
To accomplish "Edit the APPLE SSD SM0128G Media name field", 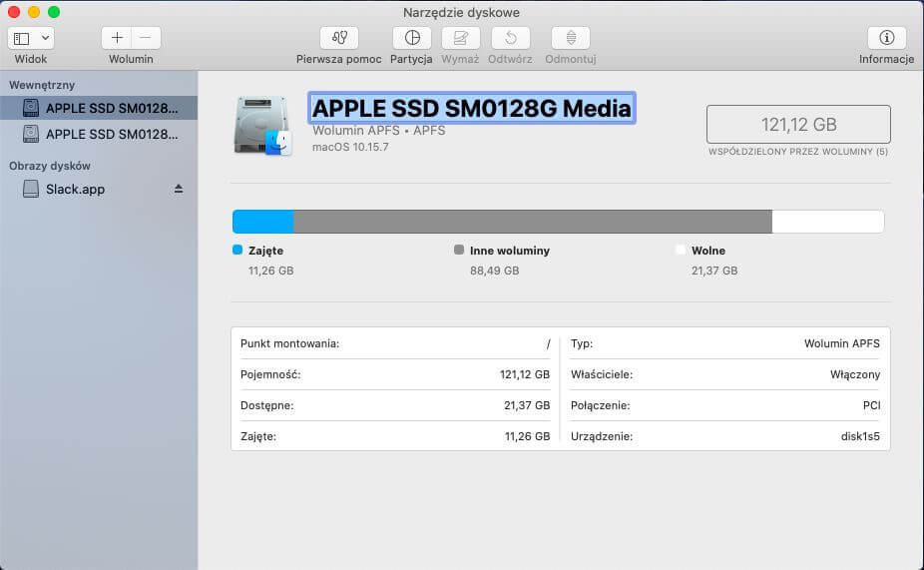I will [x=471, y=108].
